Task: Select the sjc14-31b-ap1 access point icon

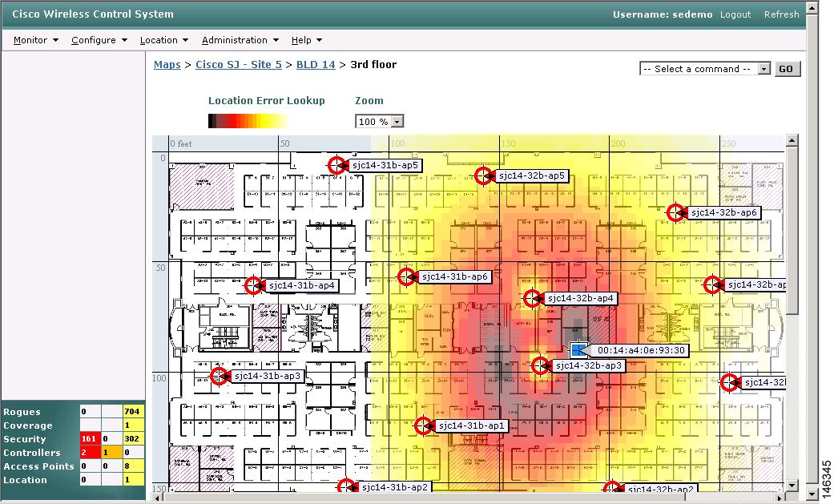Action: tap(423, 425)
